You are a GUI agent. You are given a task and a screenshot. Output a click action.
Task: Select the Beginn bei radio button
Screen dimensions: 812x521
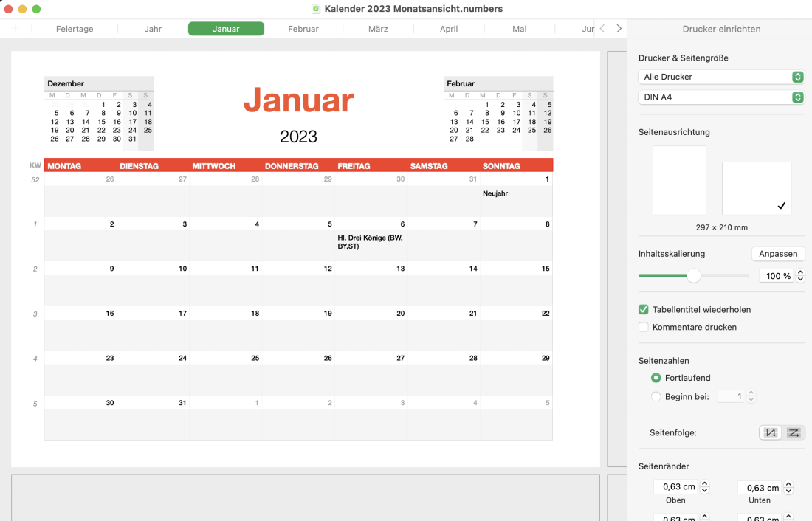pos(656,396)
